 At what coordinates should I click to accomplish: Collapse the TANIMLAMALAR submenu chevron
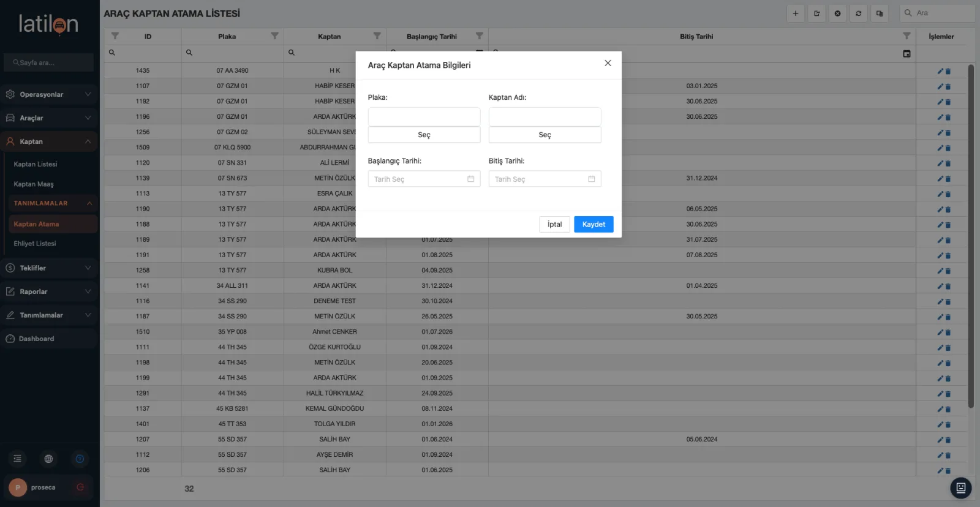[x=89, y=203]
